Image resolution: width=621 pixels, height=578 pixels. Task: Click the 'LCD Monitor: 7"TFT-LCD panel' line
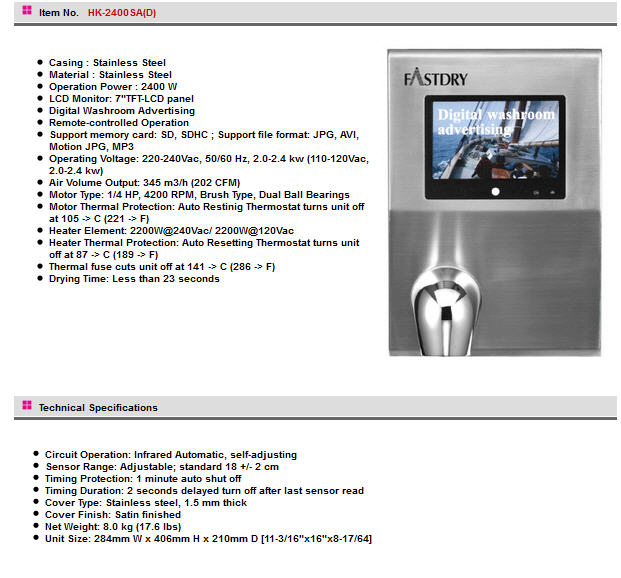[x=121, y=99]
